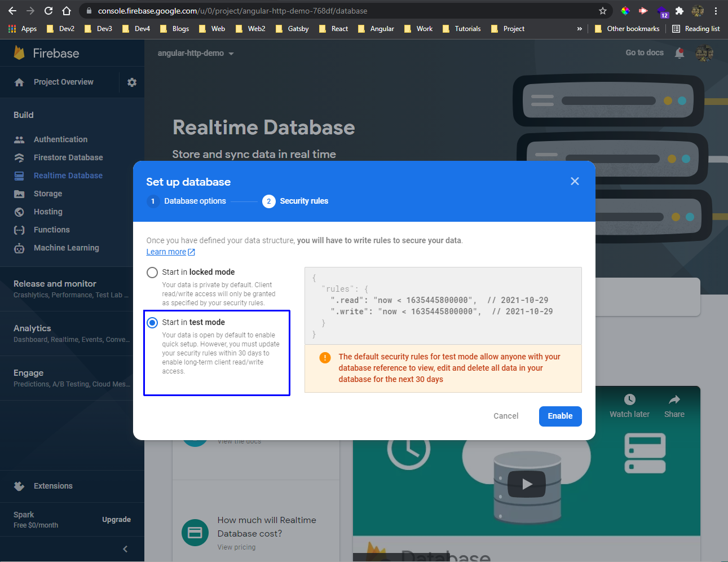
Task: Click the video Share arrow icon
Action: point(674,399)
